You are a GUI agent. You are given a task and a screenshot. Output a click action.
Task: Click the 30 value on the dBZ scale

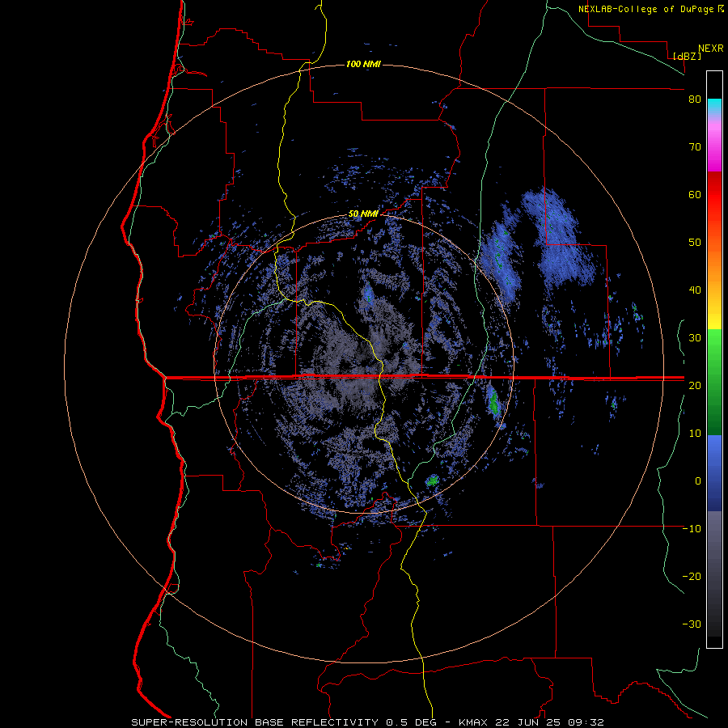[695, 338]
